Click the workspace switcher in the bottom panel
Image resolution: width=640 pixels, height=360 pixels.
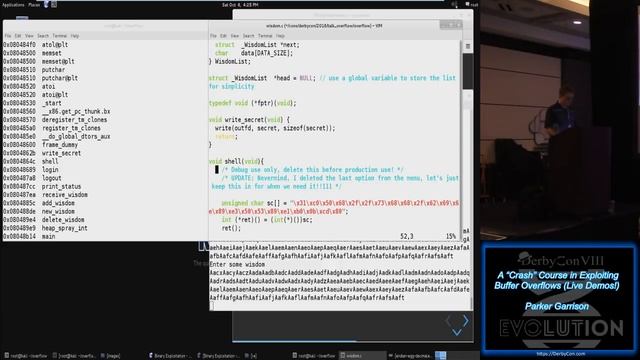point(440,356)
